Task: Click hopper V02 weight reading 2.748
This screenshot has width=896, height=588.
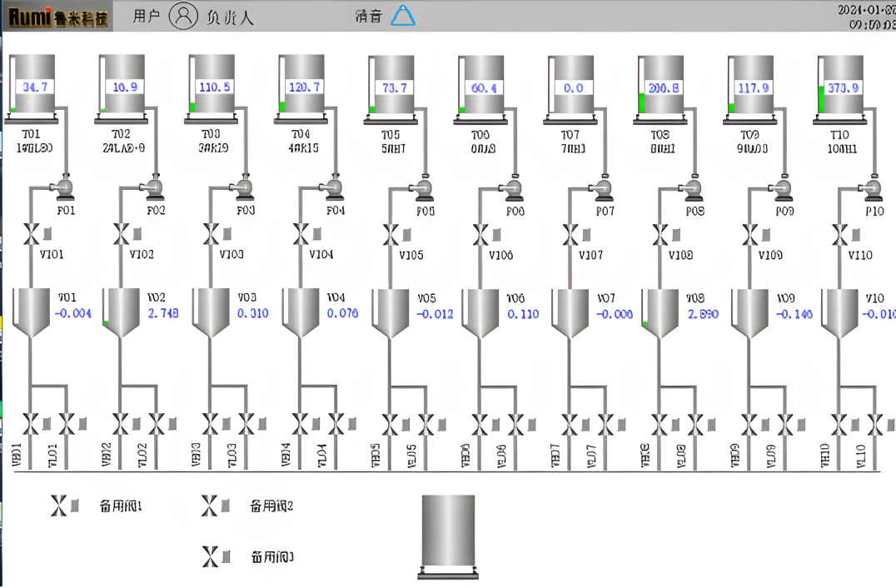Action: (x=162, y=314)
